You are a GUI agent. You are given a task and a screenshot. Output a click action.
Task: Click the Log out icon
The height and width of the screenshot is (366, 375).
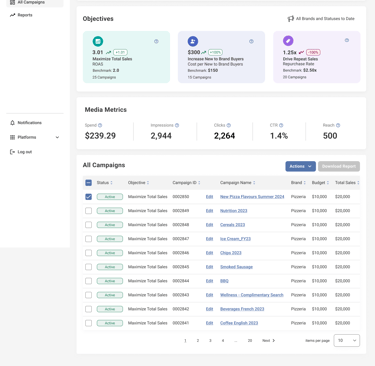click(12, 152)
